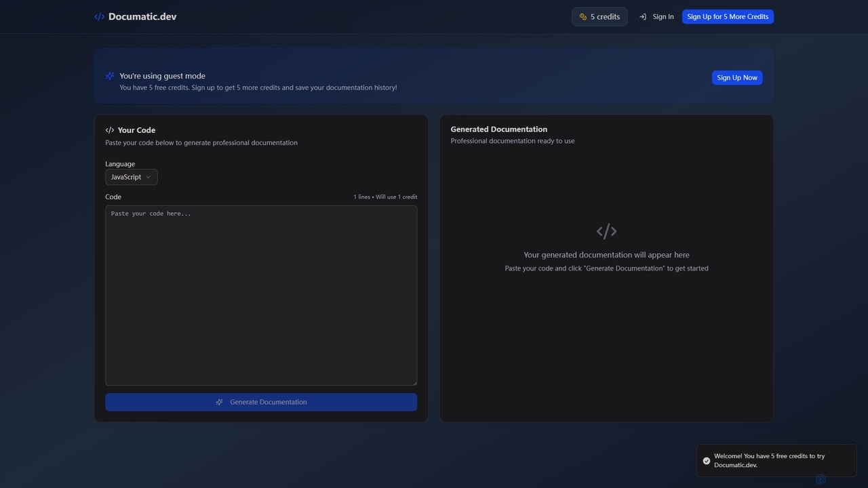Focus the Paste your code here textarea
Screen dimensions: 868x488
tap(261, 296)
